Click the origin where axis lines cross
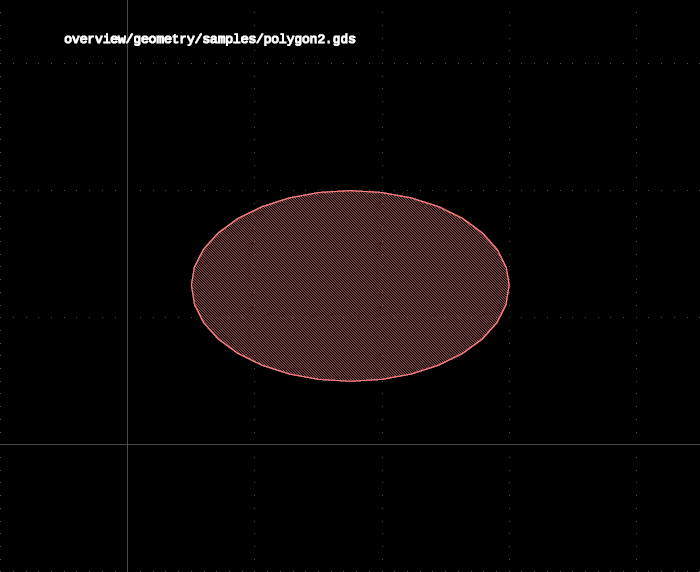Image resolution: width=700 pixels, height=572 pixels. click(128, 444)
